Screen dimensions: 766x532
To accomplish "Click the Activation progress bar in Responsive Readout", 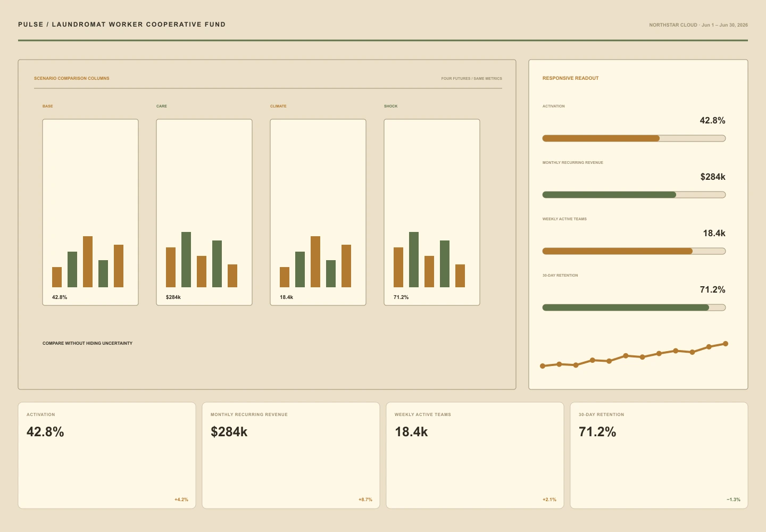I will [634, 138].
